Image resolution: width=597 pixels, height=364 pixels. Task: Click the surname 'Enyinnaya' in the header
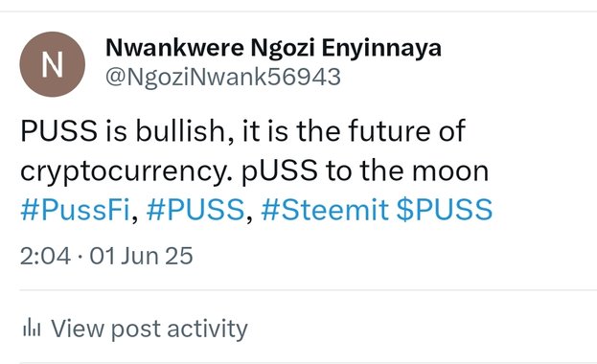click(381, 50)
